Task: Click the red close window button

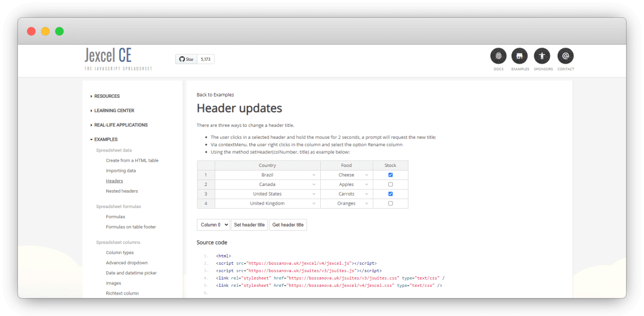Action: tap(31, 31)
